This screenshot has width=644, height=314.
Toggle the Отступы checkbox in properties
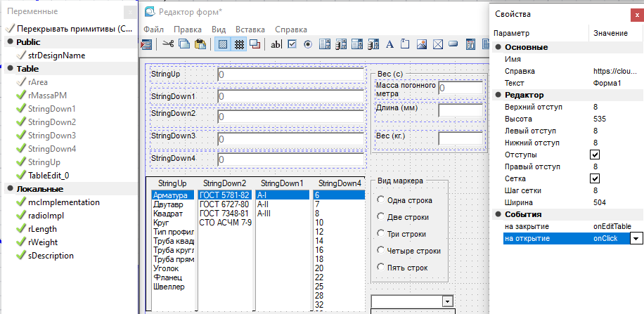tap(594, 155)
